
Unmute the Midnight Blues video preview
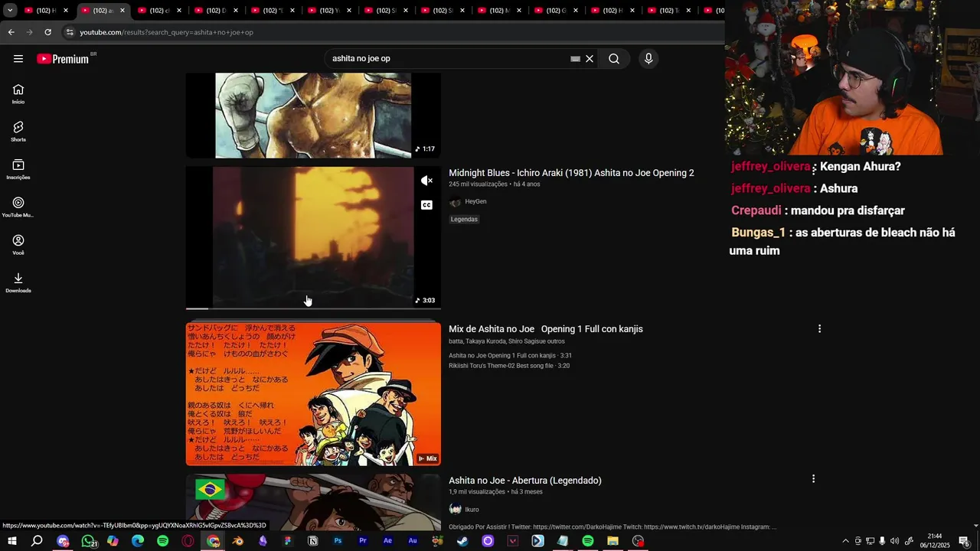(427, 181)
